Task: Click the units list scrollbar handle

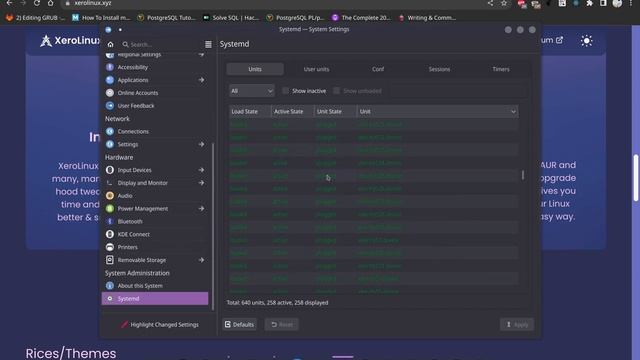Action: 522,175
